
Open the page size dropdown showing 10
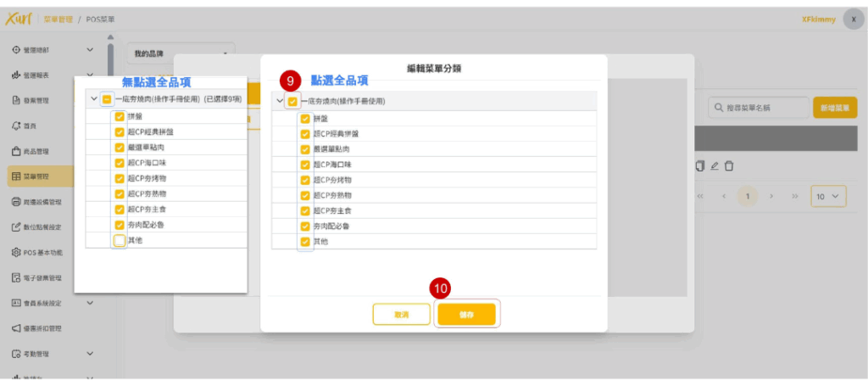pos(828,196)
